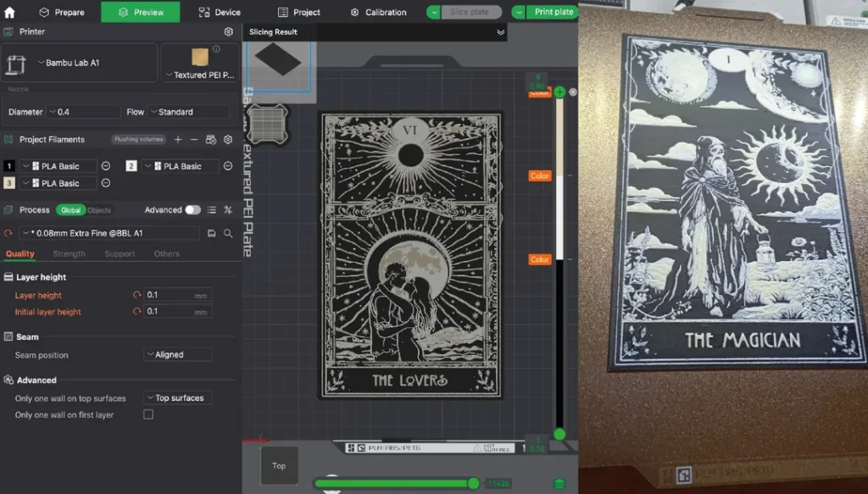The image size is (868, 494).
Task: Remove filament 2 with its minus icon
Action: coord(227,166)
